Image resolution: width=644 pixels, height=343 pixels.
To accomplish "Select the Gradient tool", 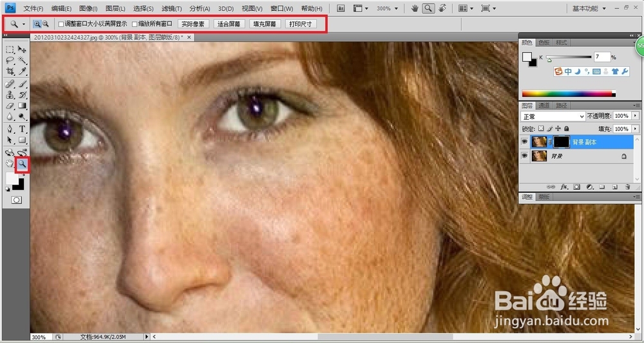I will [x=22, y=106].
